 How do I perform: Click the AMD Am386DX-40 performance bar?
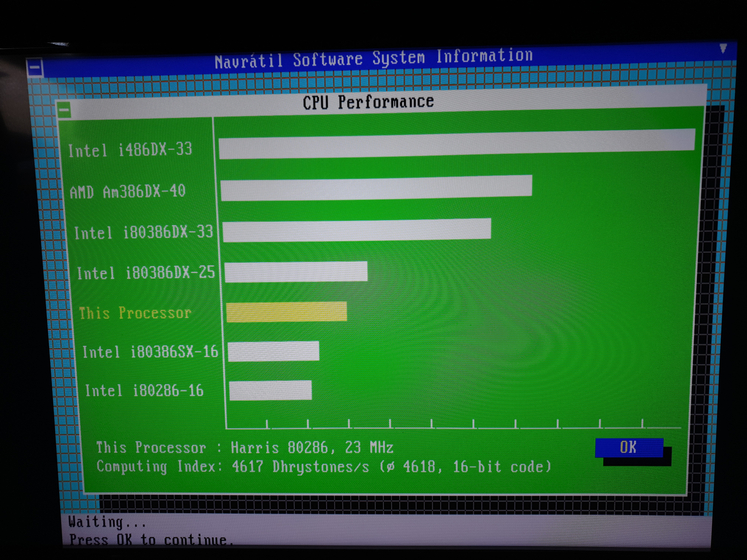[376, 188]
